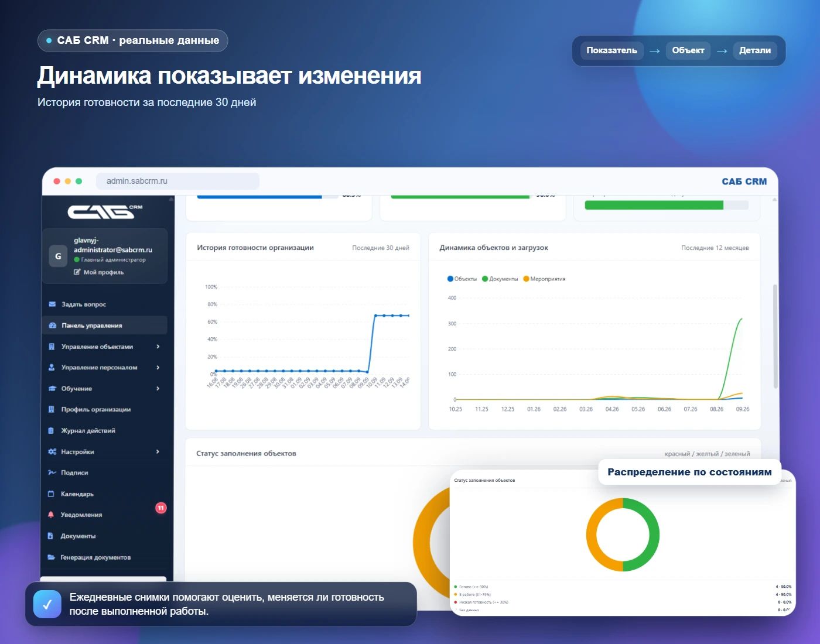Click the folder icon beside Генерация документов
This screenshot has width=820, height=644.
(x=51, y=557)
